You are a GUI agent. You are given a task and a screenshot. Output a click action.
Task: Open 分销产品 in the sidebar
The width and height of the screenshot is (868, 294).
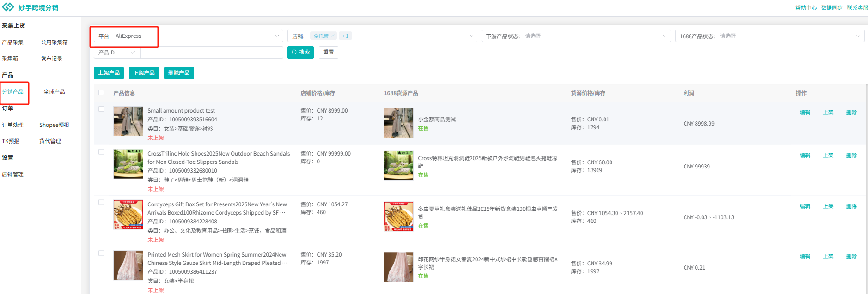point(12,92)
